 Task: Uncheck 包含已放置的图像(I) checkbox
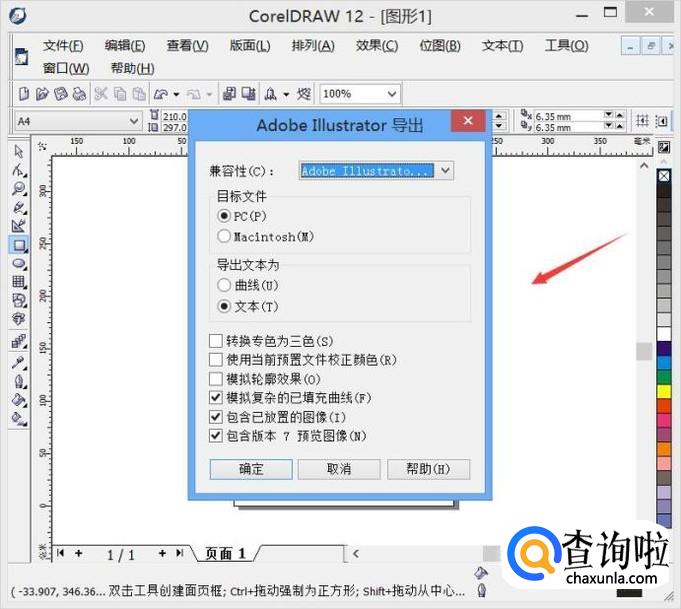coord(216,417)
